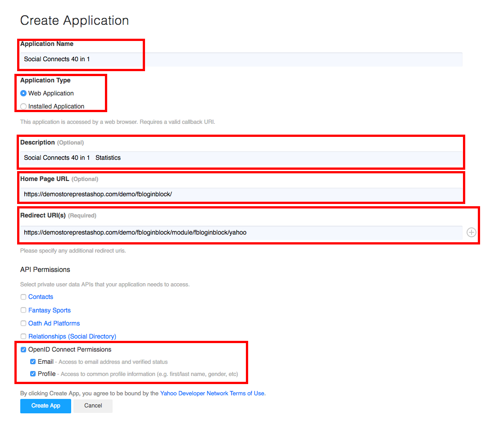Screen dimensions: 499x448
Task: Open the Fantasy Sports API link
Action: tap(50, 310)
